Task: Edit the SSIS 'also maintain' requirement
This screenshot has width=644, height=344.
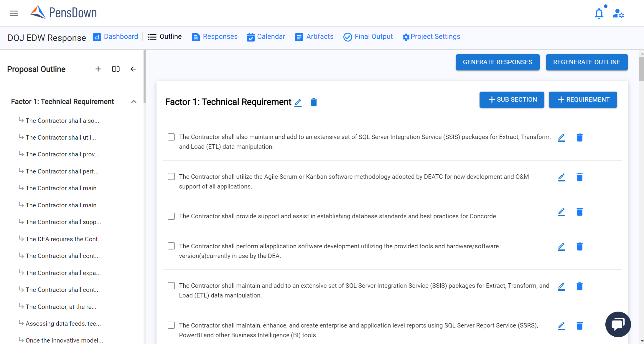Action: point(561,138)
